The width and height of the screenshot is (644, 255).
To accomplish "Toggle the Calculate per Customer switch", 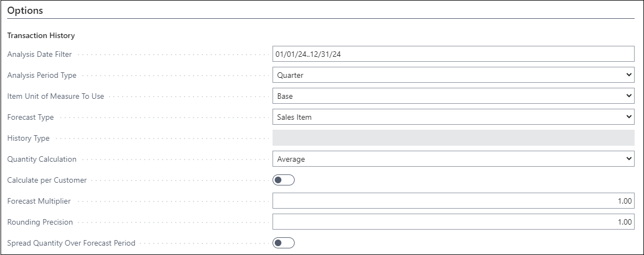I will coord(284,180).
